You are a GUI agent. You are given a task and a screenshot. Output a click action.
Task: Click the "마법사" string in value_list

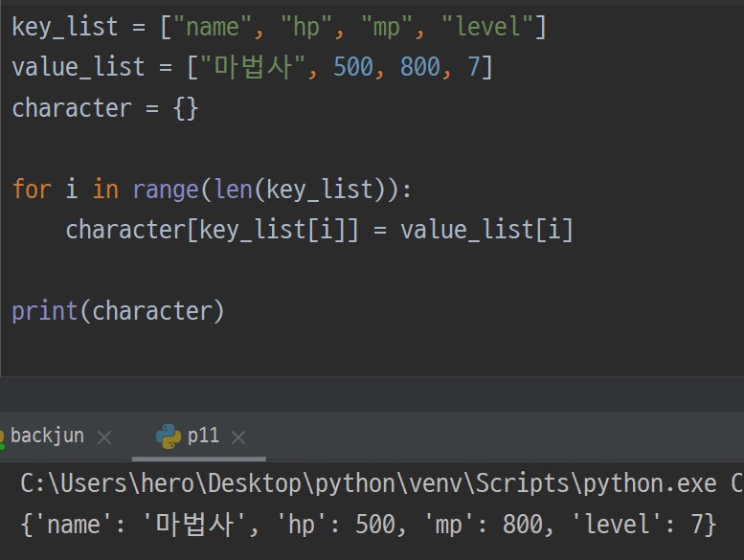pos(253,66)
